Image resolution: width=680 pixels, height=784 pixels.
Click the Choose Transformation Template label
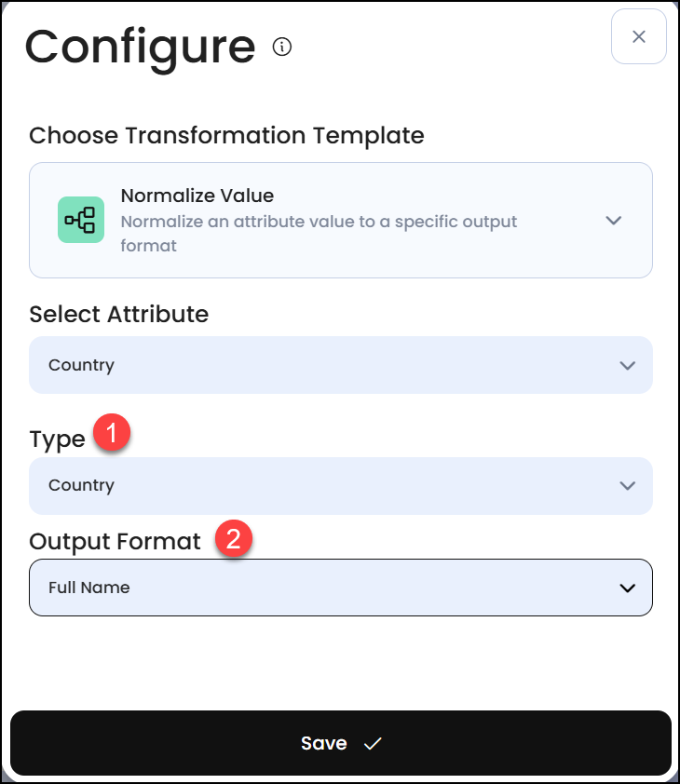pyautogui.click(x=226, y=135)
